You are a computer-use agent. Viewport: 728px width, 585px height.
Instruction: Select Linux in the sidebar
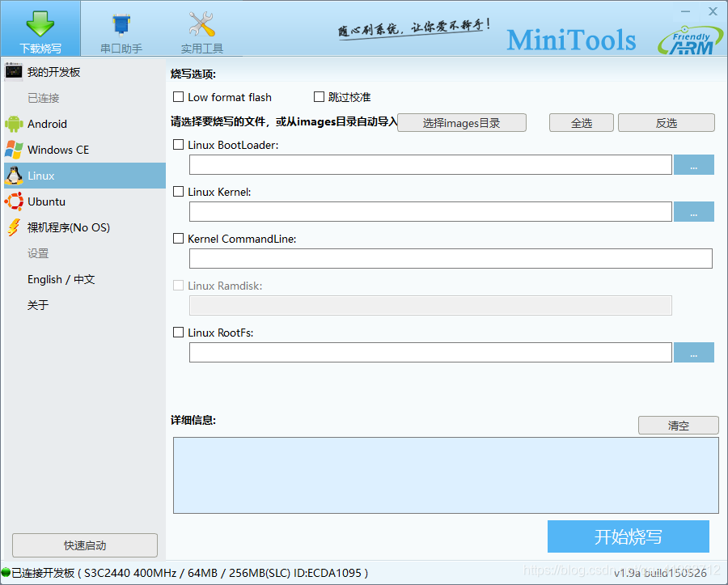pos(85,176)
